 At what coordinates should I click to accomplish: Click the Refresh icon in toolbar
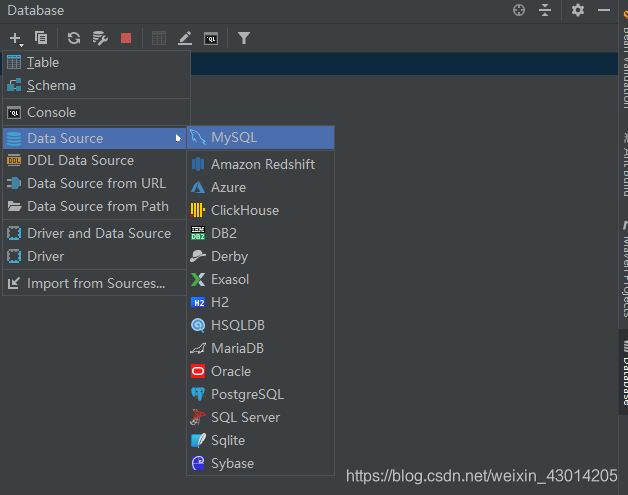74,38
